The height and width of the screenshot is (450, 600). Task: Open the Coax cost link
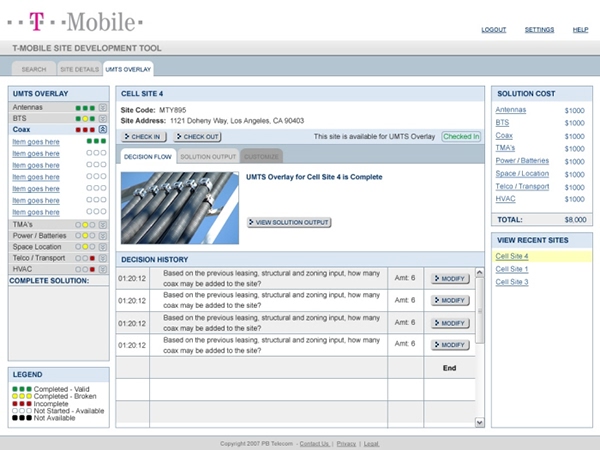(504, 135)
